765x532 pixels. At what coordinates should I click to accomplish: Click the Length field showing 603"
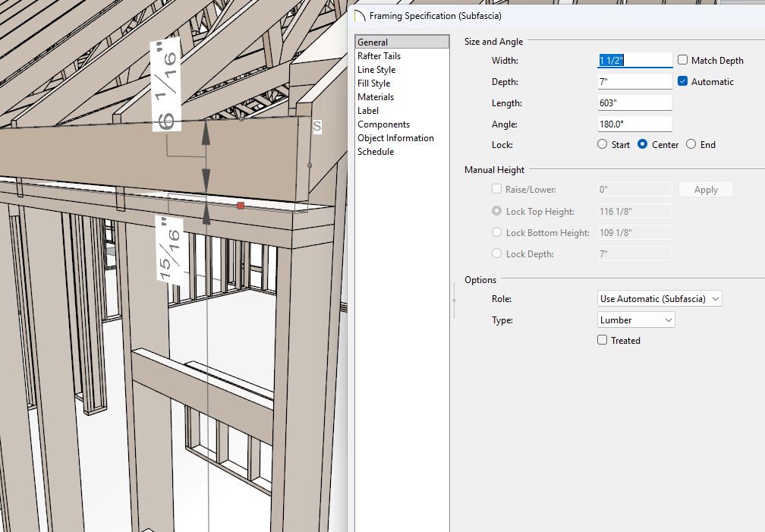634,102
